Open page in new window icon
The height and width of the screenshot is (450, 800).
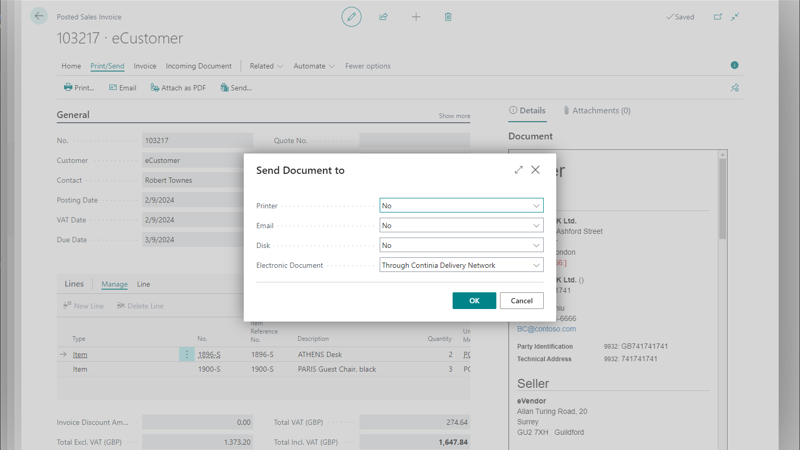click(717, 17)
